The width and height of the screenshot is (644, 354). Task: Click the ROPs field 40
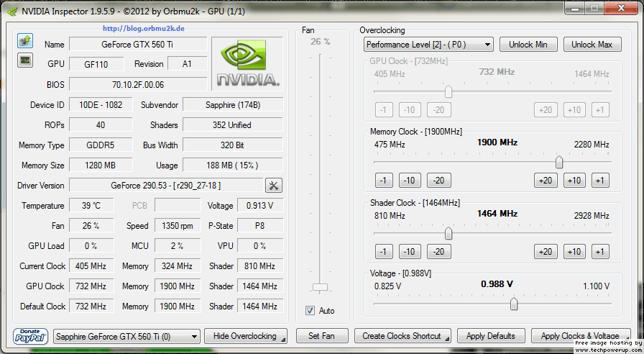(101, 125)
